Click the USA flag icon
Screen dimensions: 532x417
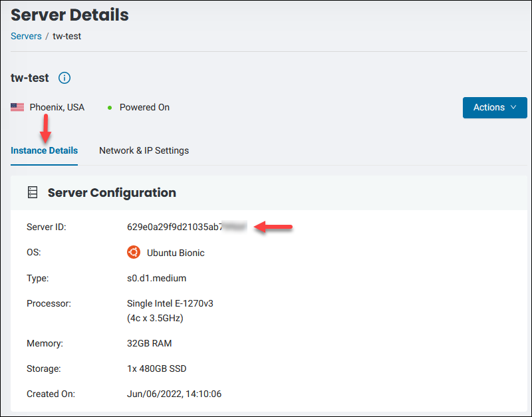[17, 107]
